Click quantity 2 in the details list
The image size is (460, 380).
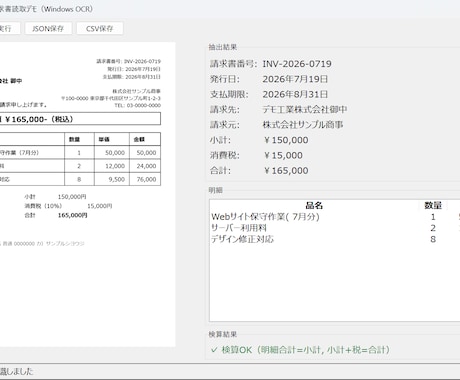[433, 228]
